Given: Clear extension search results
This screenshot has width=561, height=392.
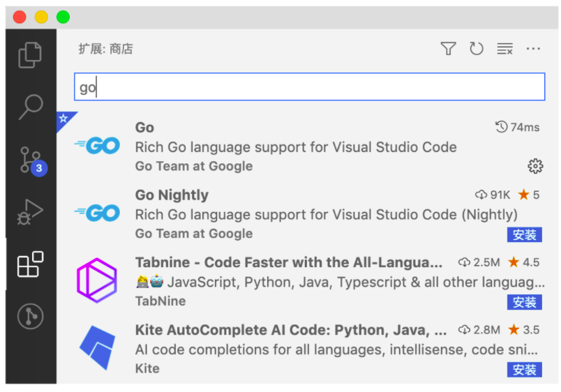Looking at the screenshot, I should [504, 49].
